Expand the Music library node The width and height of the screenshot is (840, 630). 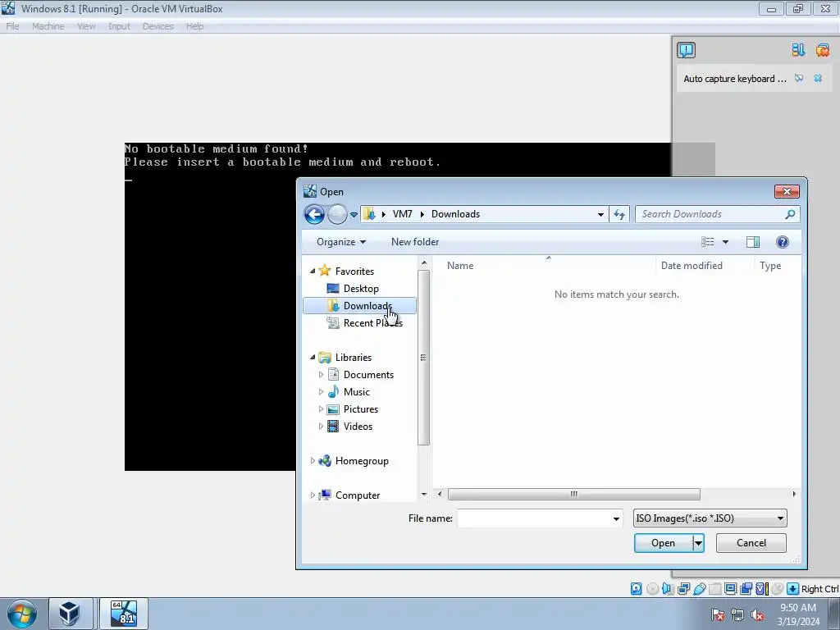[321, 392]
